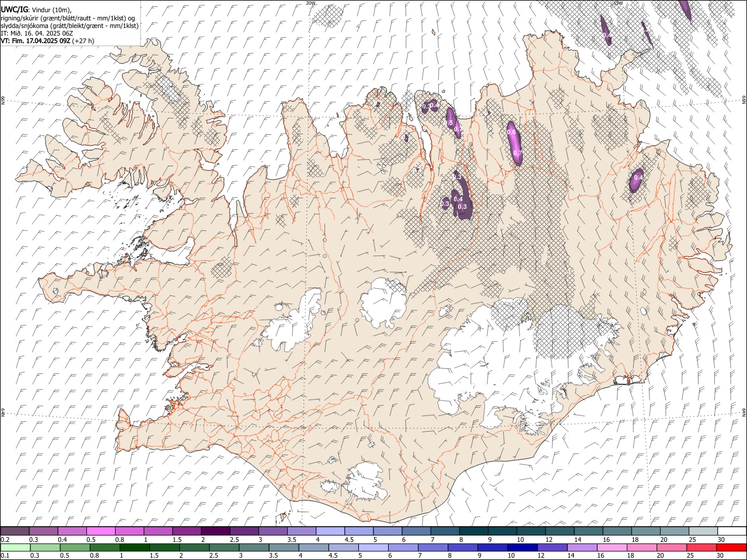Viewport: 747px width, 560px height.
Task: Pick lower legend pink swatch between 18 and 20
Action: pyautogui.click(x=643, y=548)
